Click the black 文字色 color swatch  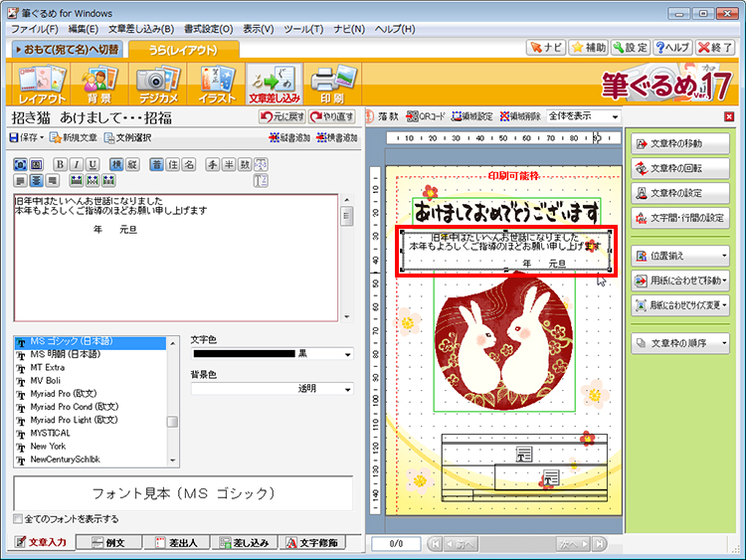244,354
